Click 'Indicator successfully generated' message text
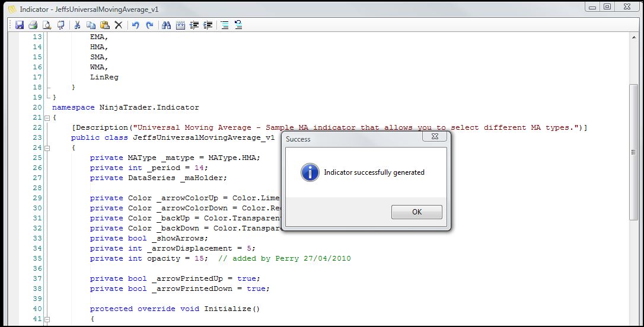The height and width of the screenshot is (327, 644). tap(374, 172)
